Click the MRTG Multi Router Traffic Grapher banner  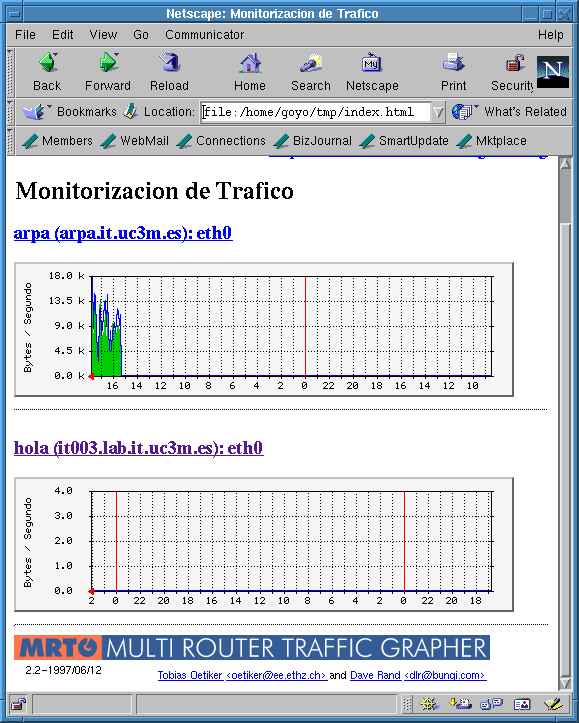(x=252, y=648)
